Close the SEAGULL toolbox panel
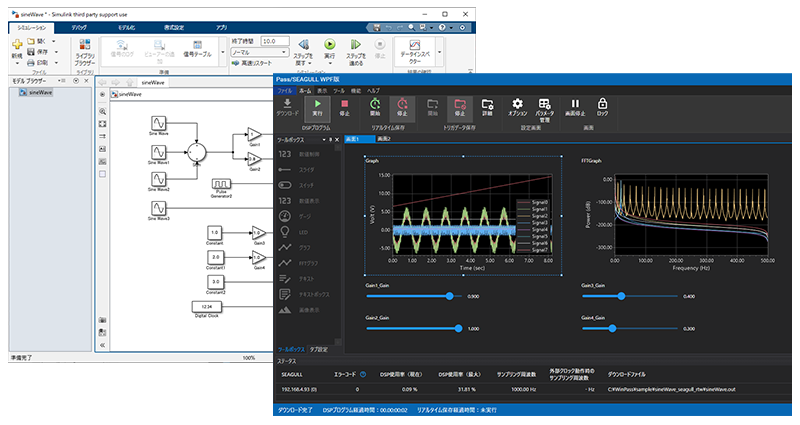Screen dimensions: 800x425 click(337, 140)
